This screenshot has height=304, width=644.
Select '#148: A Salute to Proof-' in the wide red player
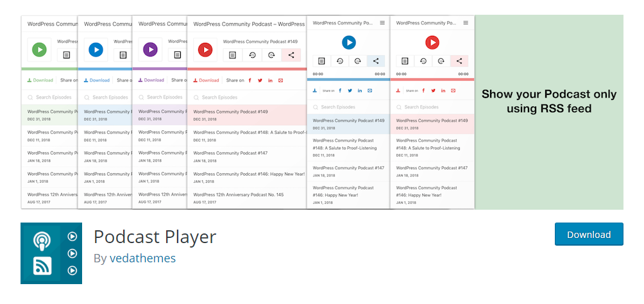coord(247,135)
